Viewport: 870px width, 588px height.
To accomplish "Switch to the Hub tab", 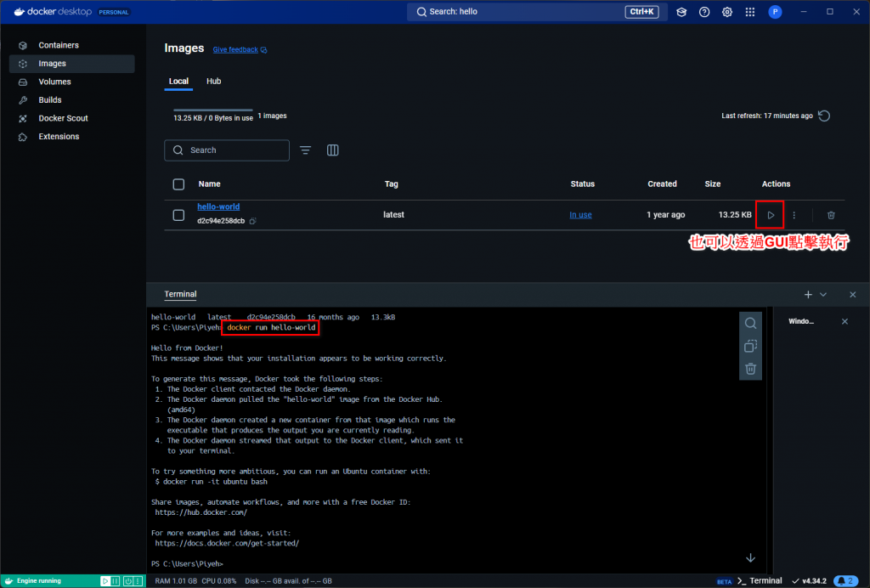I will pyautogui.click(x=213, y=82).
